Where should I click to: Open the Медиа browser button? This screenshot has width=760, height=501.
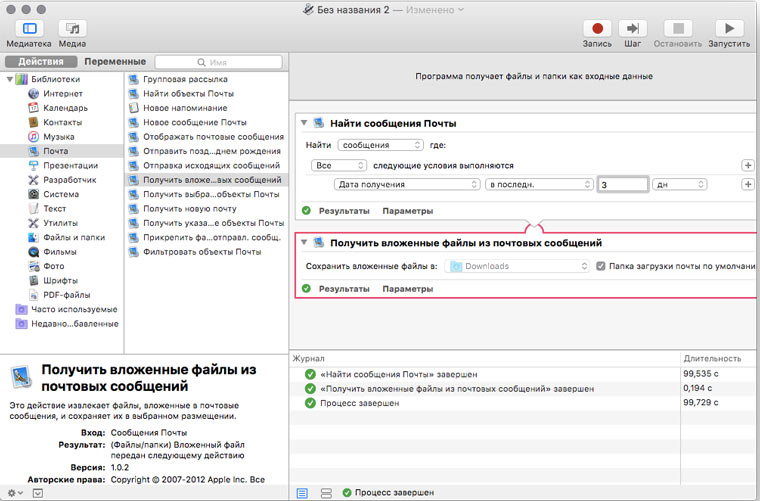pyautogui.click(x=72, y=29)
